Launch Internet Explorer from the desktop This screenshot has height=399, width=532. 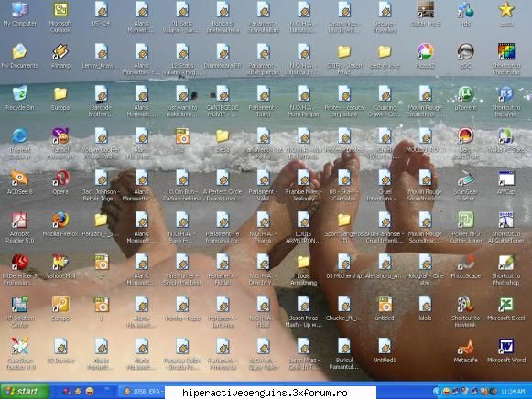[x=20, y=144]
